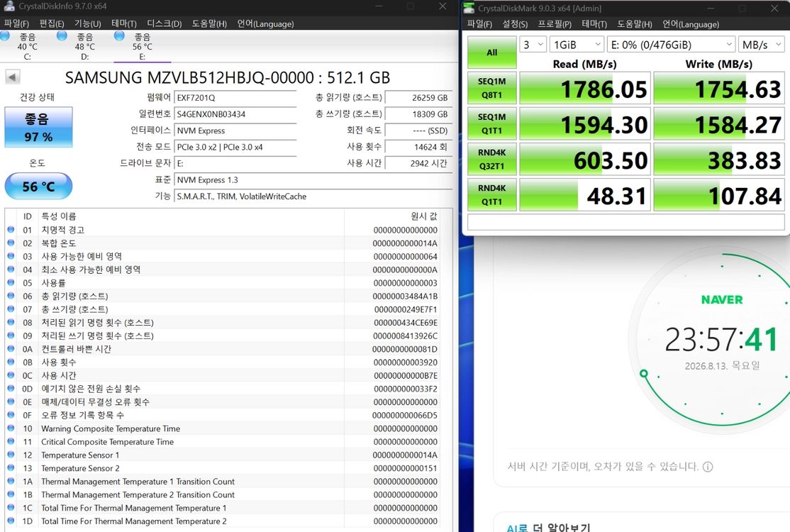
Task: Open 테마(T) menu in CrystalDiskInfo
Action: point(124,23)
